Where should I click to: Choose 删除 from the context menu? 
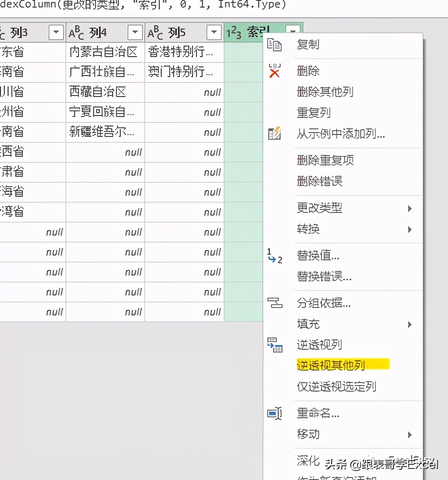pyautogui.click(x=308, y=71)
